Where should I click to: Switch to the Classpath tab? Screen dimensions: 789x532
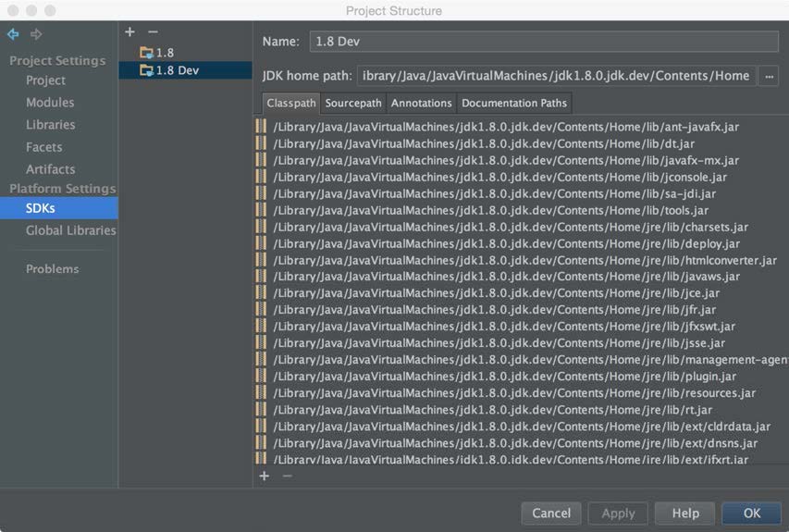[290, 104]
